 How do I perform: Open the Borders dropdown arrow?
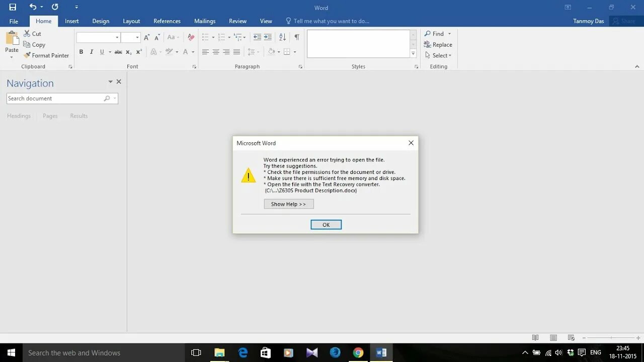(295, 52)
